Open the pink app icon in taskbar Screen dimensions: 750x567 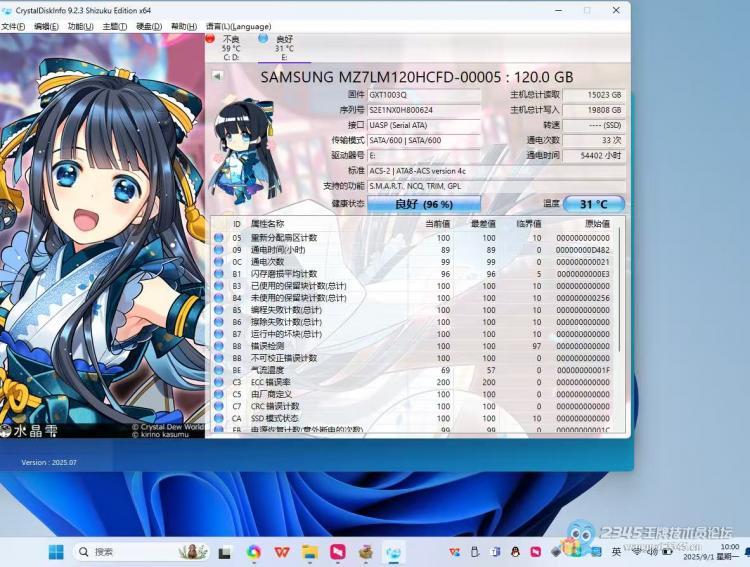[338, 552]
